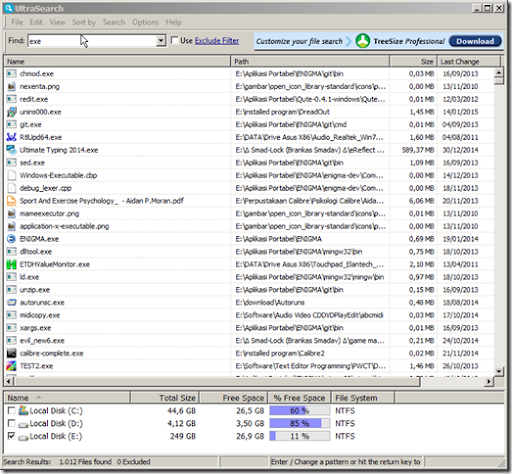The image size is (512, 474).
Task: Click the unzip.exe file icon
Action: tap(11, 289)
